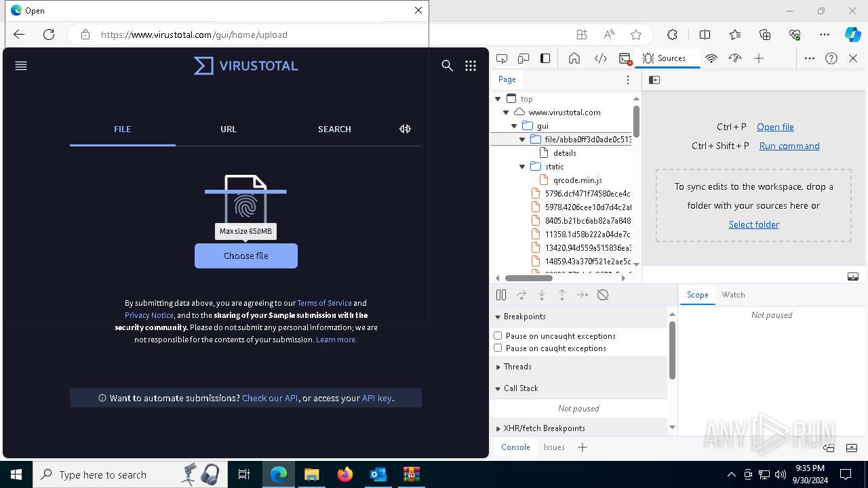Open the DevTools Welcome home tab
The height and width of the screenshot is (488, 868).
point(574,58)
